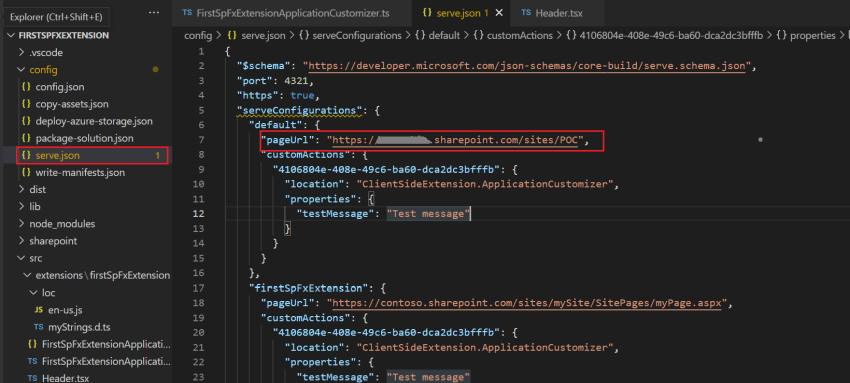Place cursor in "Test message" on line 12
850x383 pixels.
click(x=428, y=213)
